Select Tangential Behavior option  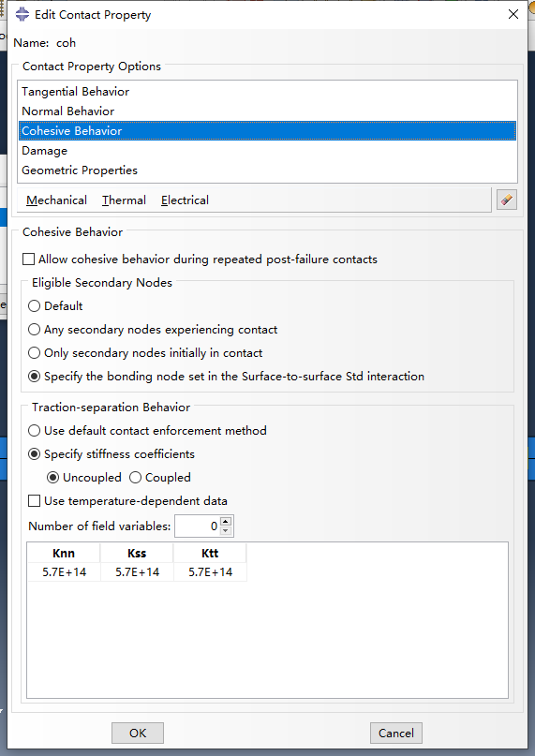pyautogui.click(x=268, y=92)
